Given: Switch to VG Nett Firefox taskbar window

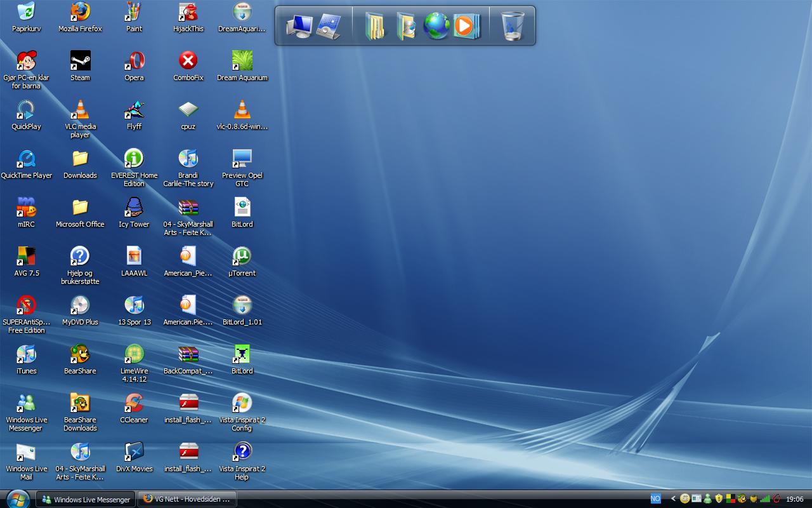Looking at the screenshot, I should click(x=187, y=499).
